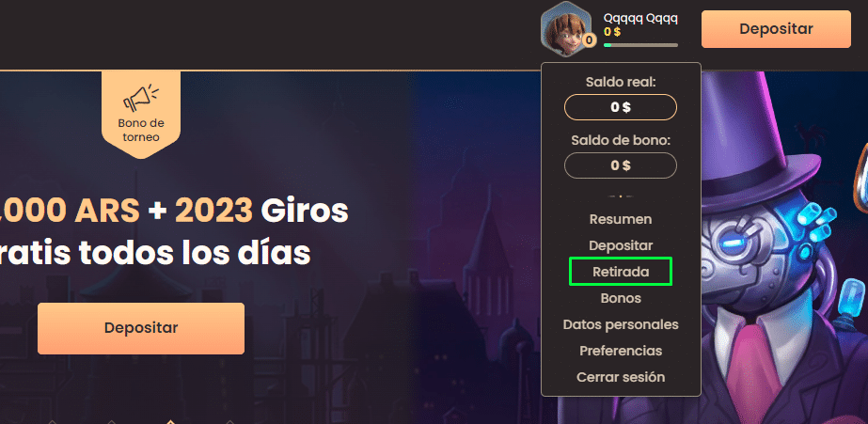Click the yellow header balance amount
This screenshot has height=424, width=868.
[x=611, y=32]
